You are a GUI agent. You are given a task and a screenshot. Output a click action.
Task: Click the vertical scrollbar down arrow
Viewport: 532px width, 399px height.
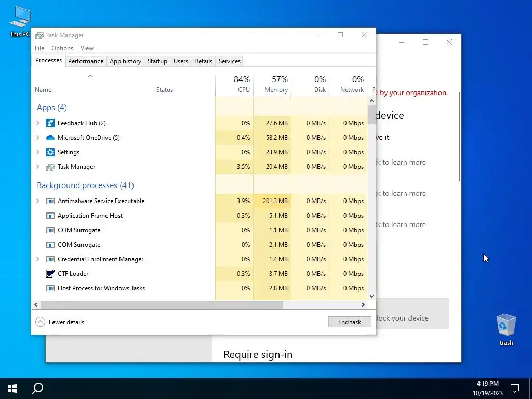pyautogui.click(x=371, y=296)
